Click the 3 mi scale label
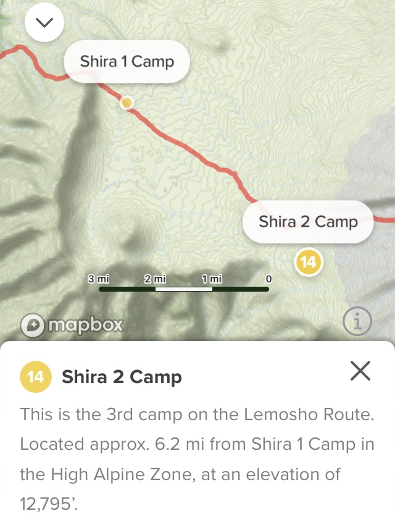The height and width of the screenshot is (532, 395). [x=98, y=279]
